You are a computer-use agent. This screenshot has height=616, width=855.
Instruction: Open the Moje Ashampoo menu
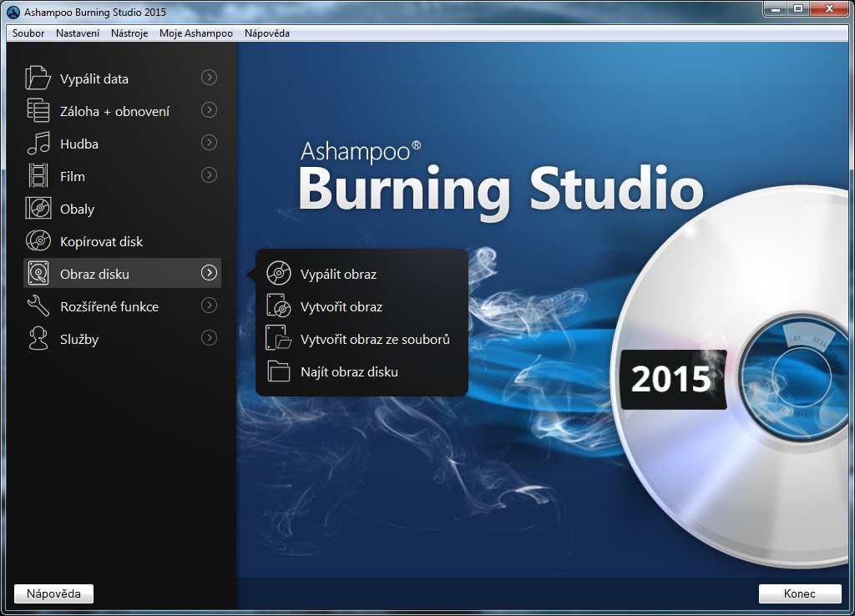[x=195, y=33]
